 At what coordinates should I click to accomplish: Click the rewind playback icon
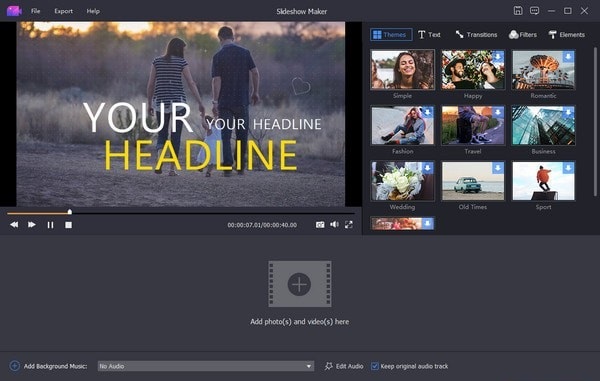pyautogui.click(x=14, y=225)
